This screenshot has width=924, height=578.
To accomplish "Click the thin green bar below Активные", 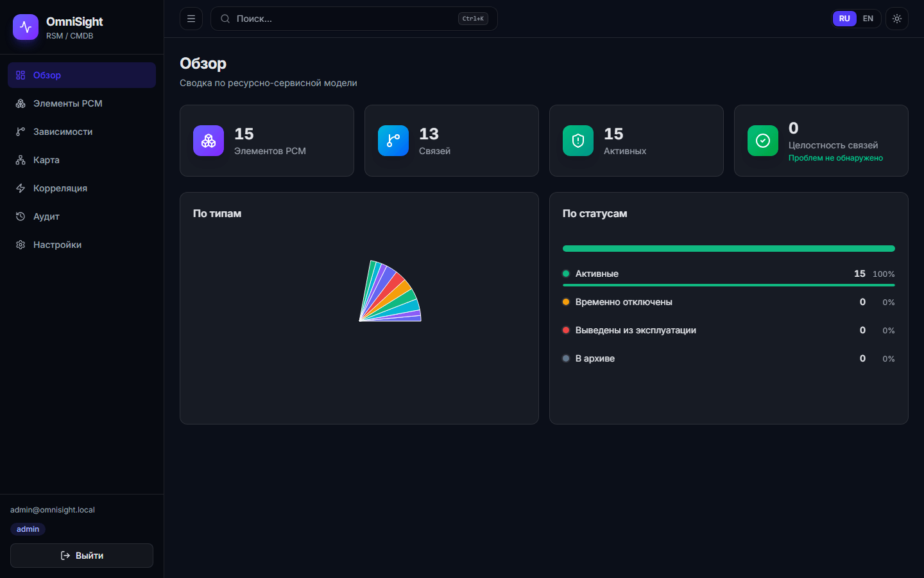I will click(x=729, y=285).
